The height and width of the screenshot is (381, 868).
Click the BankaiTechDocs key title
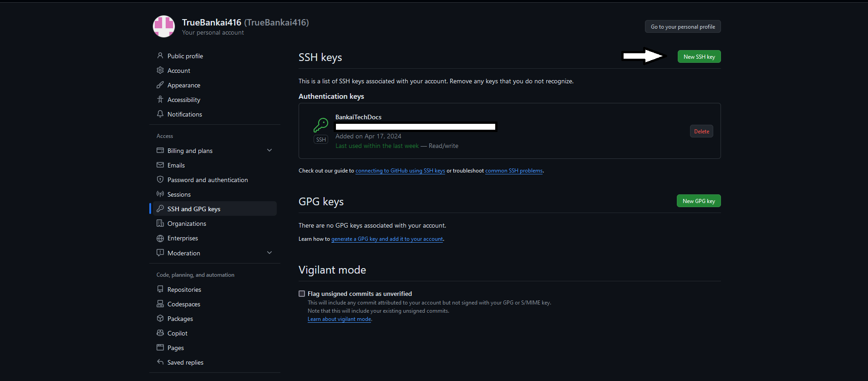[x=358, y=117]
